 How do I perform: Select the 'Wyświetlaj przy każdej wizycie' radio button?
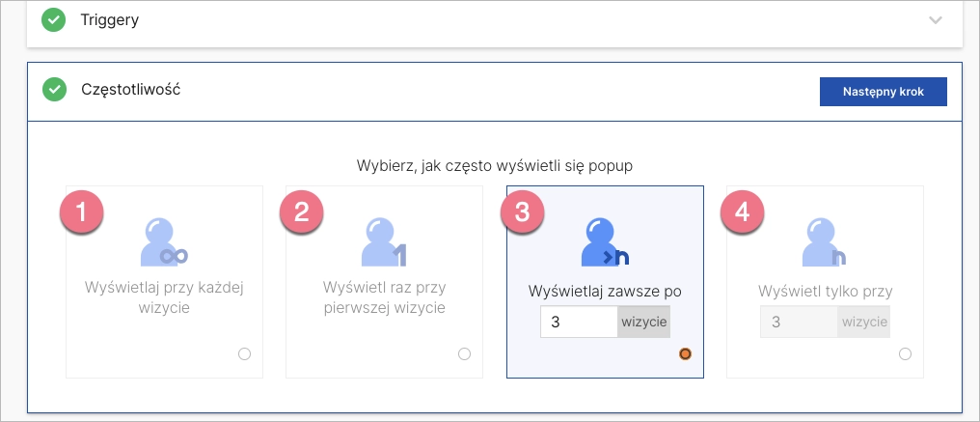[x=244, y=354]
